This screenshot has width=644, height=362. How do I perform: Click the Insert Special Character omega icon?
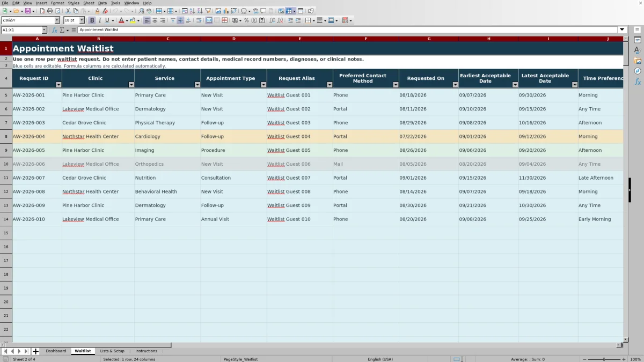(x=244, y=11)
